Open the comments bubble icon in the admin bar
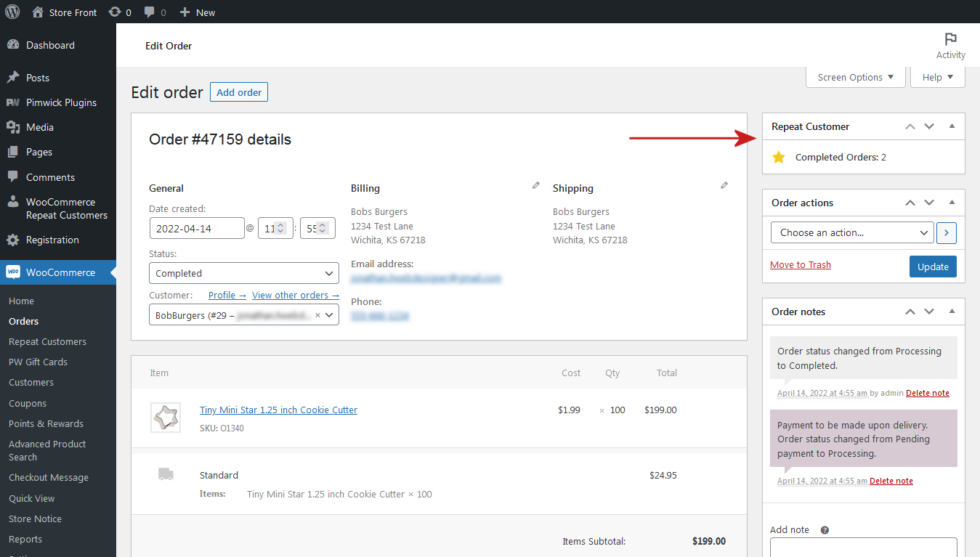 (150, 12)
